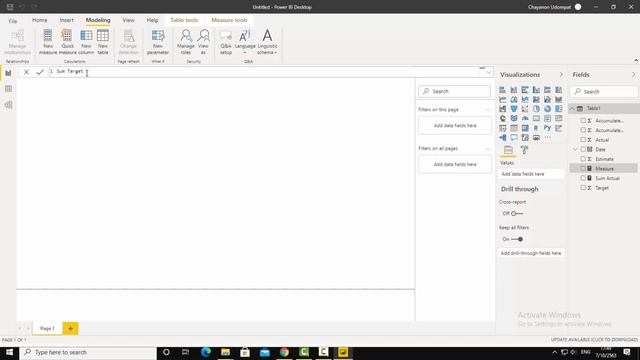Check the Target field checkbox
Viewport: 640px width, 360px height.
[x=583, y=188]
